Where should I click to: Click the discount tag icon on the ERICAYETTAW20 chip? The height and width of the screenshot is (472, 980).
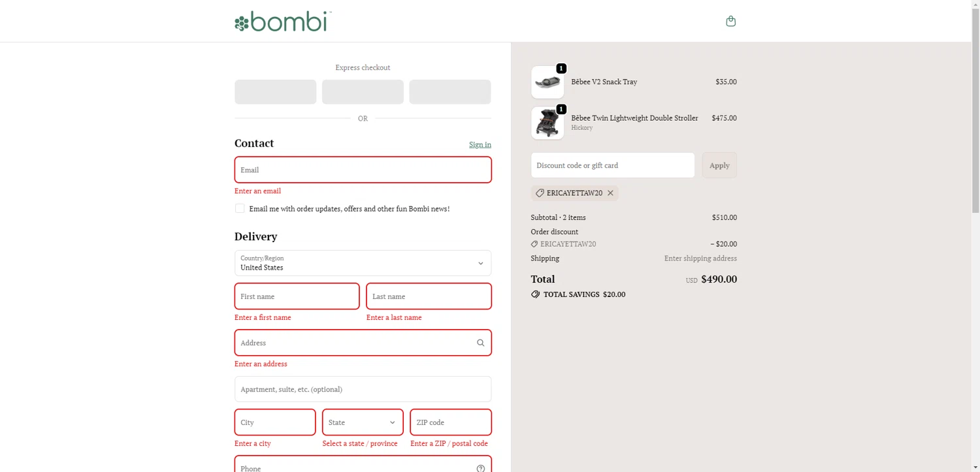(x=540, y=193)
